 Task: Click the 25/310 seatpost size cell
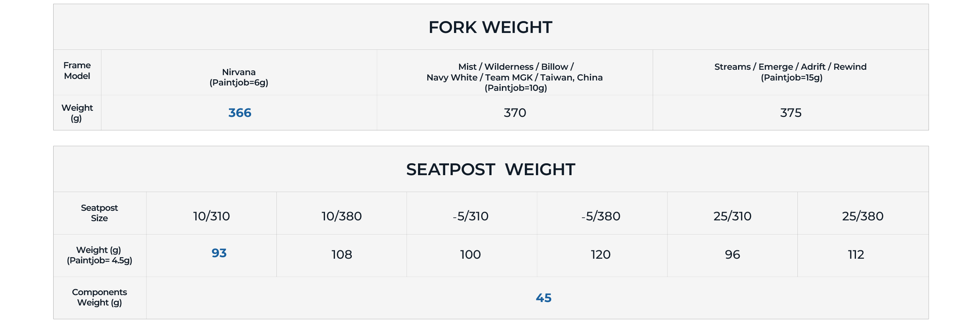(732, 216)
